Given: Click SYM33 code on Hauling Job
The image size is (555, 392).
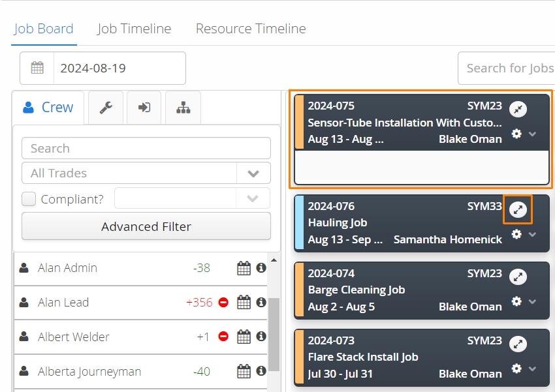Looking at the screenshot, I should pyautogui.click(x=484, y=206).
